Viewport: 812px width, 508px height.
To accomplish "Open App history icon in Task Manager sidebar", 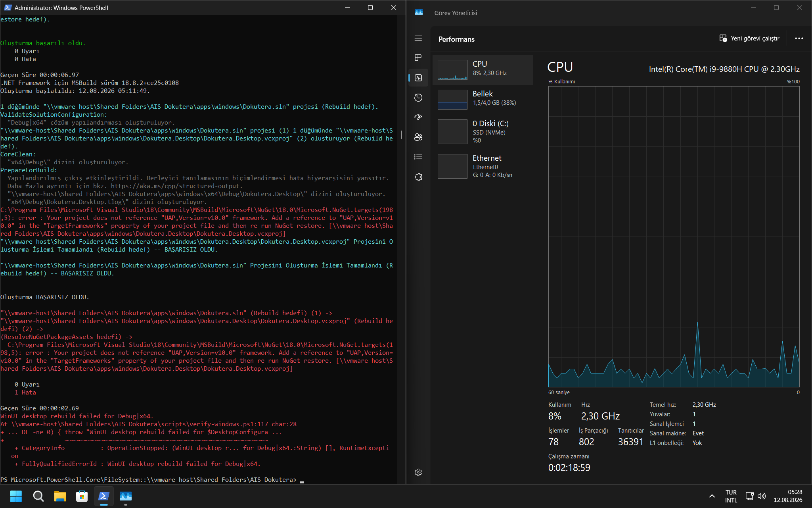I will 418,98.
